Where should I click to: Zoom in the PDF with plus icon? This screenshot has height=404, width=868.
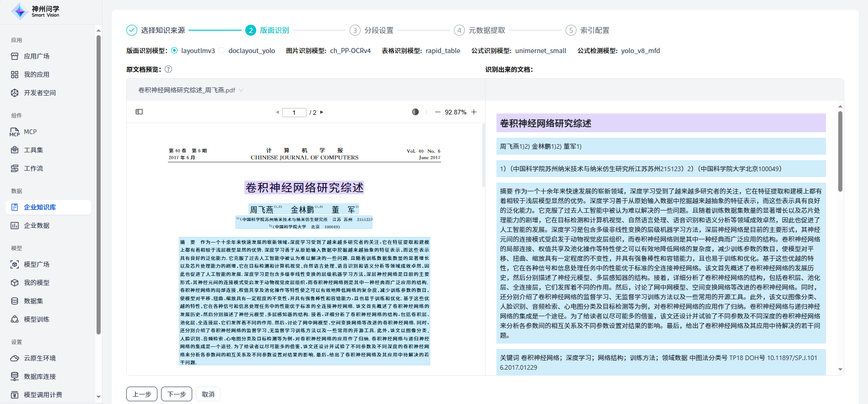coord(474,112)
